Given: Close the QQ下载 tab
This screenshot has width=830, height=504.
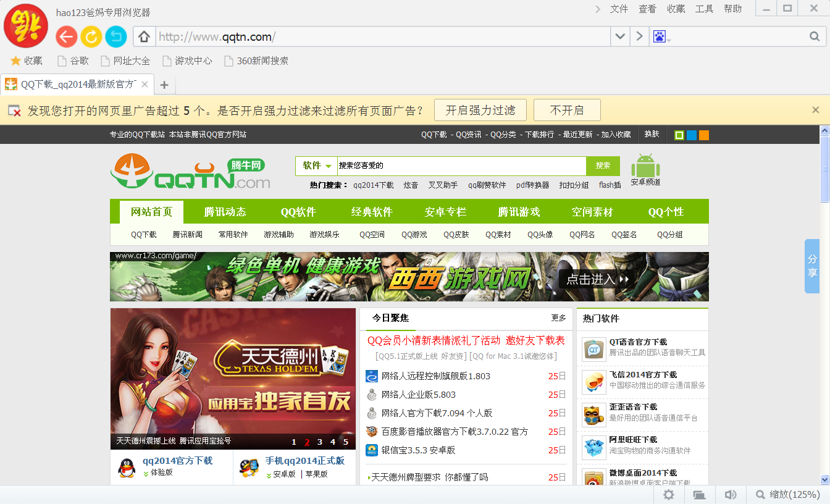Looking at the screenshot, I should tap(145, 85).
